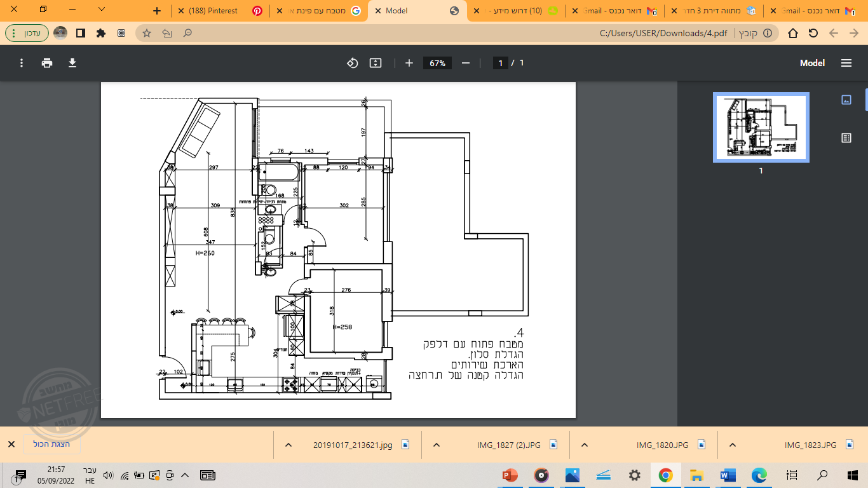
Task: Expand options for IMG_1827 (2).JPG download
Action: [x=437, y=445]
